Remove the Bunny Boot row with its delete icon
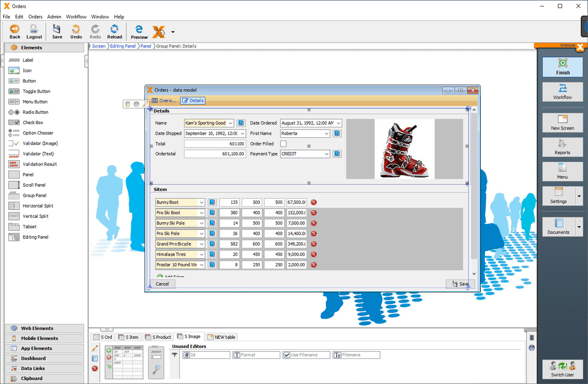 pos(313,202)
